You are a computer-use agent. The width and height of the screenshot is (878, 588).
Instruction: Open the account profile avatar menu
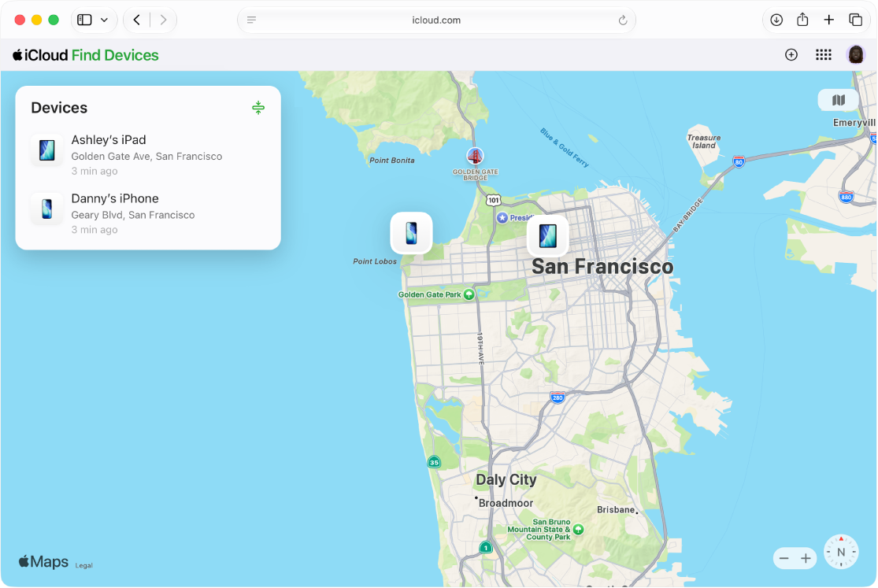[x=856, y=55]
